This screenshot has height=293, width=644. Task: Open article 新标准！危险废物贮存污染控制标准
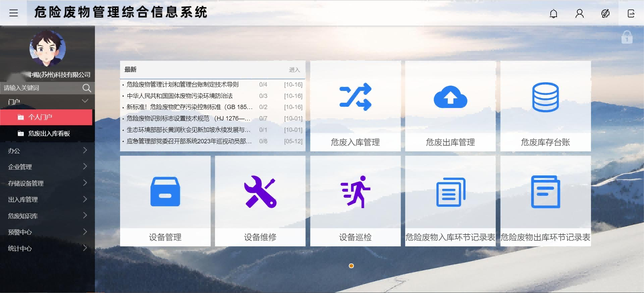(x=190, y=107)
